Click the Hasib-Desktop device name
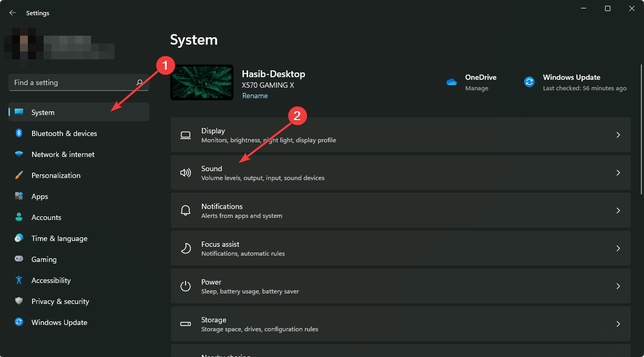644x357 pixels. [273, 74]
